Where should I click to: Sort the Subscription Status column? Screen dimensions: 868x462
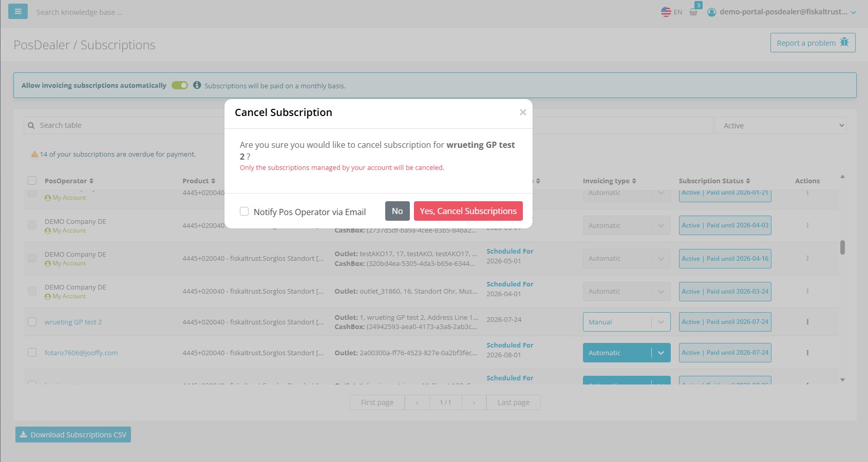pyautogui.click(x=748, y=180)
